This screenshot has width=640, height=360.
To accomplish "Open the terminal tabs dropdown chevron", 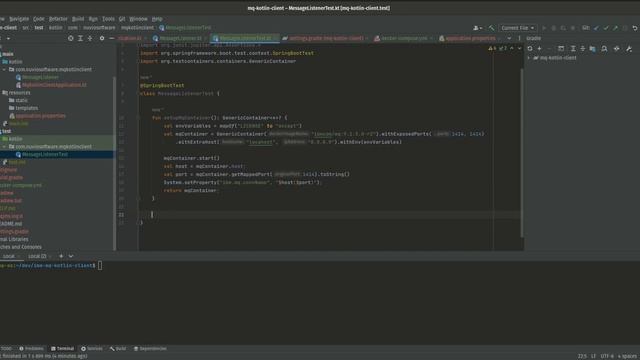I will pyautogui.click(x=71, y=256).
